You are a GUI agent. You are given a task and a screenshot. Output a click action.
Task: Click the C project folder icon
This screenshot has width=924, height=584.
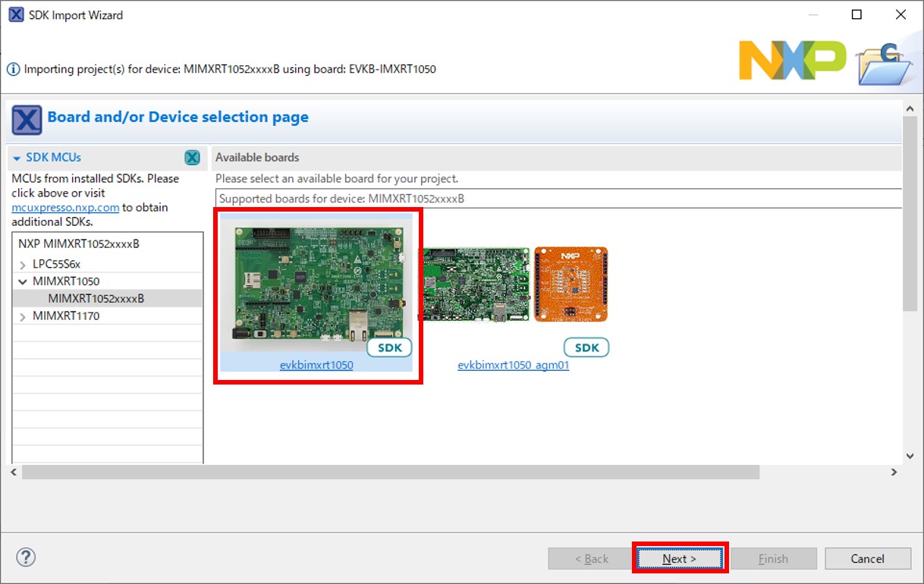tap(883, 64)
